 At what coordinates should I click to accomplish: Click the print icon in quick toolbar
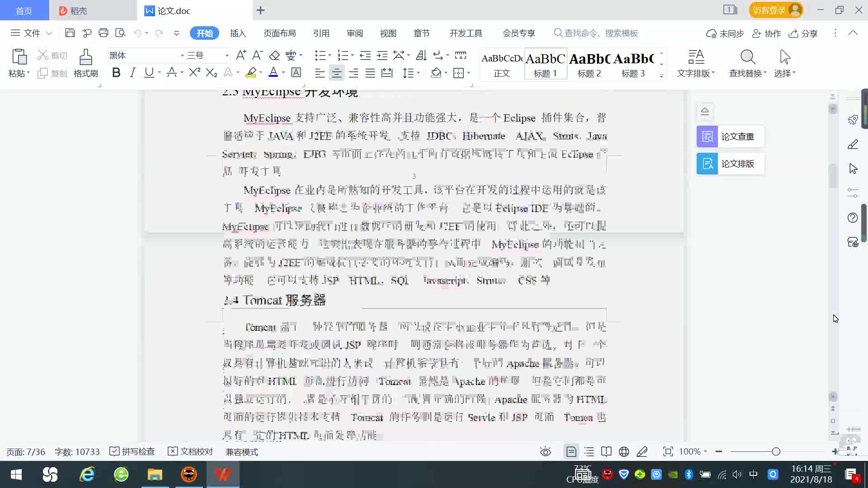(x=104, y=33)
